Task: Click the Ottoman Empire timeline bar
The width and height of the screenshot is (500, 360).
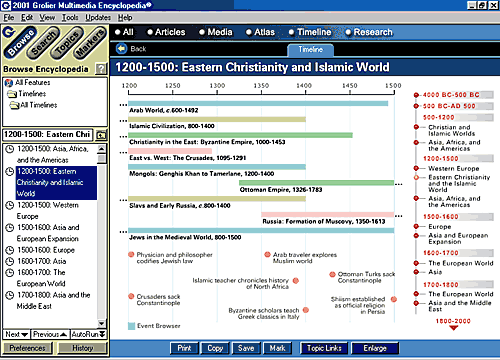Action: [316, 183]
